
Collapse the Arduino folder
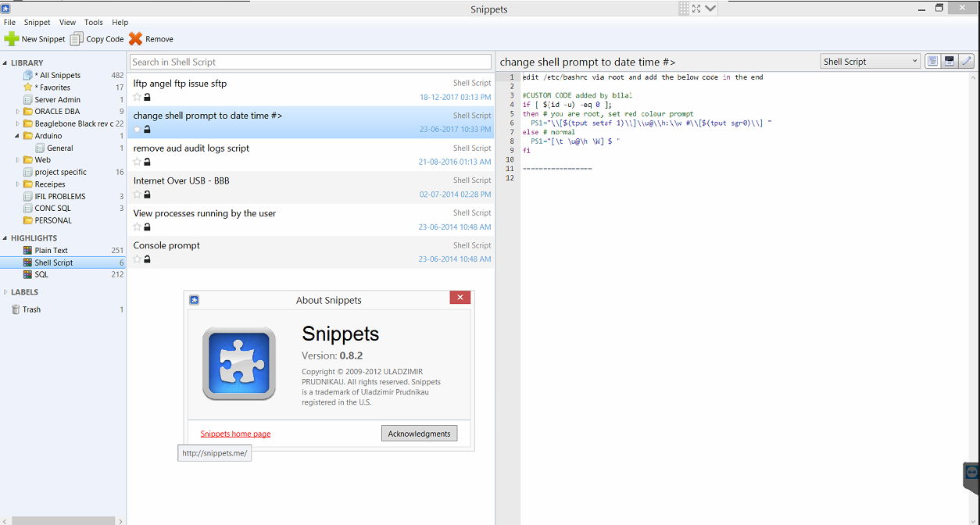pyautogui.click(x=18, y=136)
